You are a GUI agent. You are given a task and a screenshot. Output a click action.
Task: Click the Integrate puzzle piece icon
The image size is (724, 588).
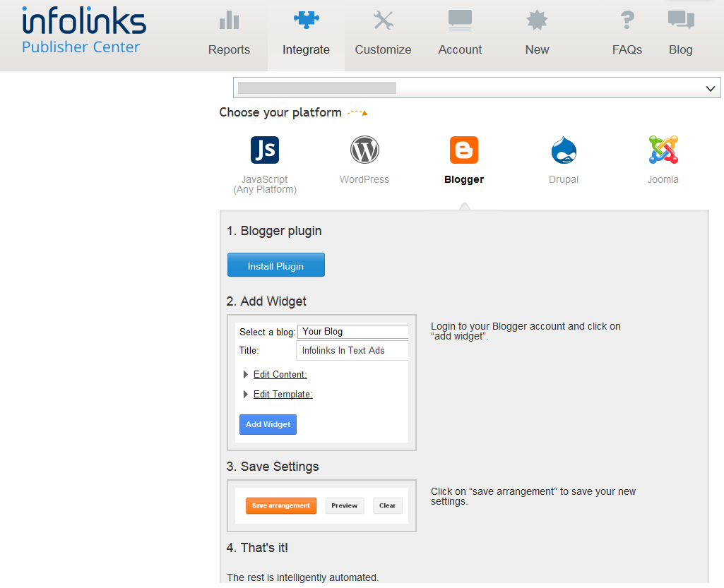pos(306,20)
